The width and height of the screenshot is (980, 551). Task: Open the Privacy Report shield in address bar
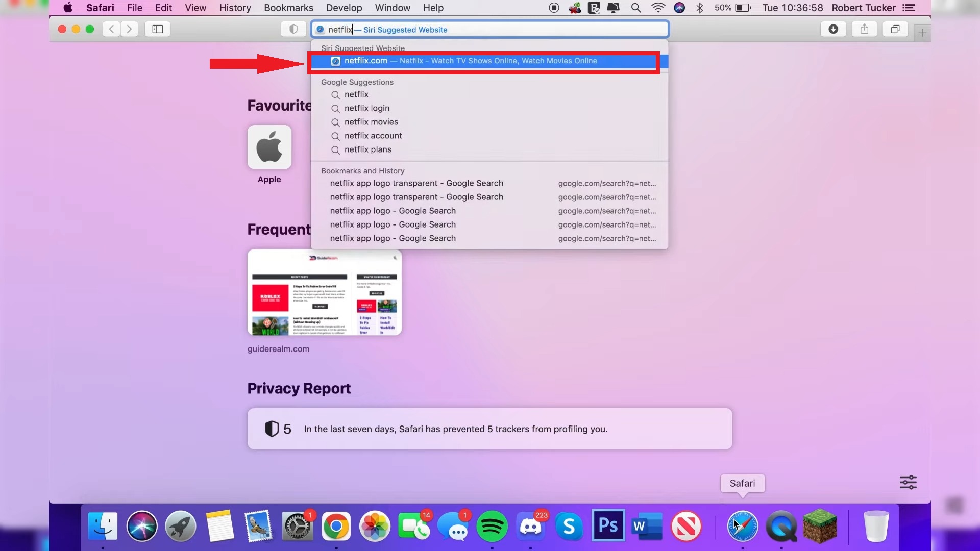[x=293, y=29]
